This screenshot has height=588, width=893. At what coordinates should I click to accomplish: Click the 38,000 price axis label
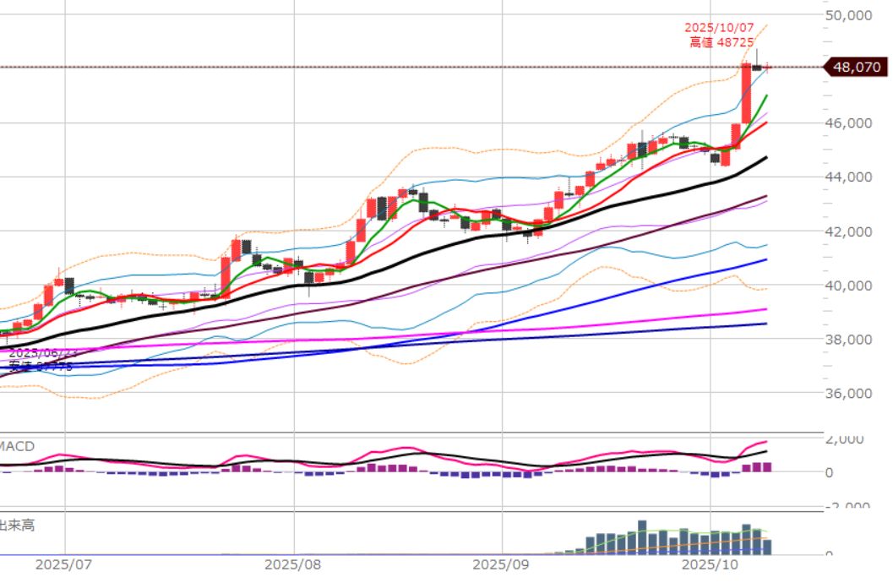tap(848, 340)
